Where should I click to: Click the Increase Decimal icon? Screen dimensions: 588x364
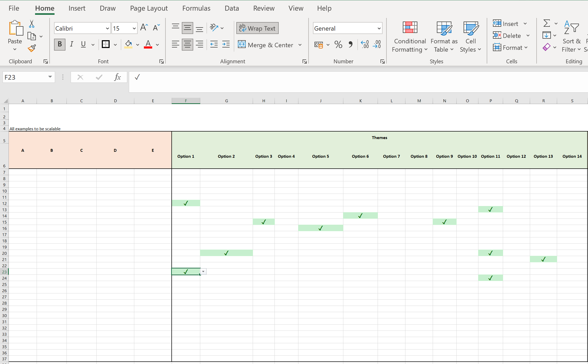click(365, 45)
